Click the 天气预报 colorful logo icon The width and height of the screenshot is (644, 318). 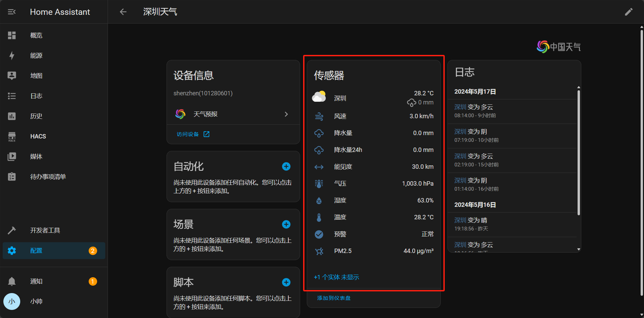coord(180,114)
